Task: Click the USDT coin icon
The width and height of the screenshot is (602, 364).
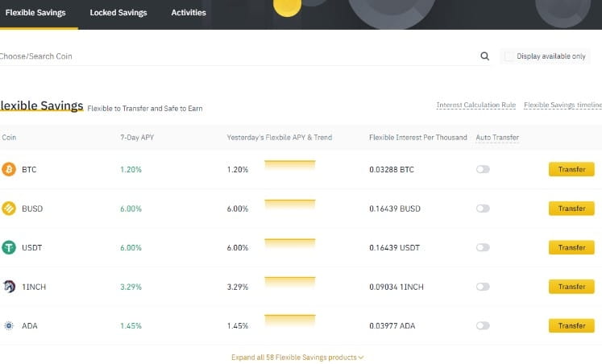Action: click(x=9, y=248)
